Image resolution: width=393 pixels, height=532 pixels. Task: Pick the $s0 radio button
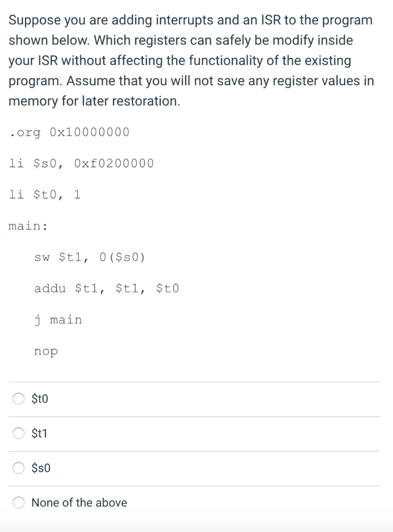pos(19,468)
